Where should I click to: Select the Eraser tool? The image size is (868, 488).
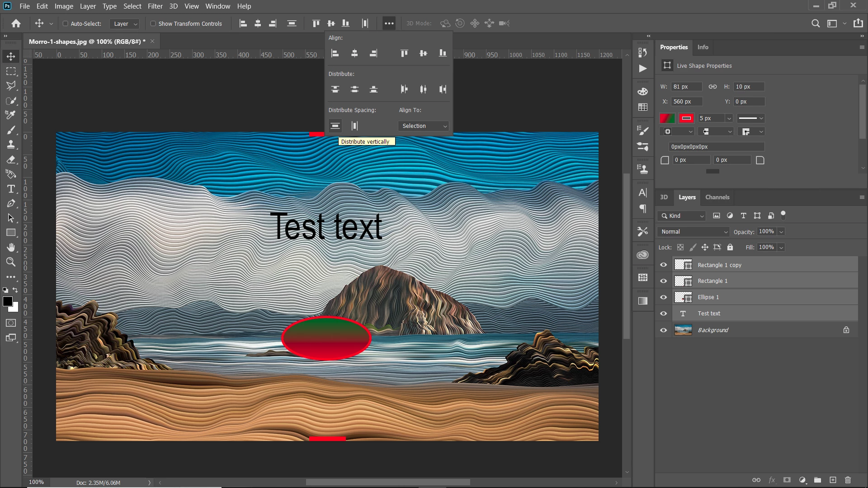[11, 160]
